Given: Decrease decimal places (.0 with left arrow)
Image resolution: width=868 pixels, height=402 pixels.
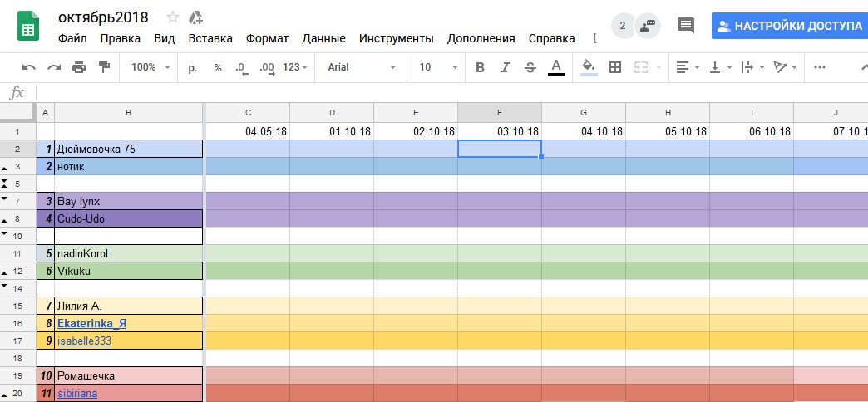Looking at the screenshot, I should 241,67.
